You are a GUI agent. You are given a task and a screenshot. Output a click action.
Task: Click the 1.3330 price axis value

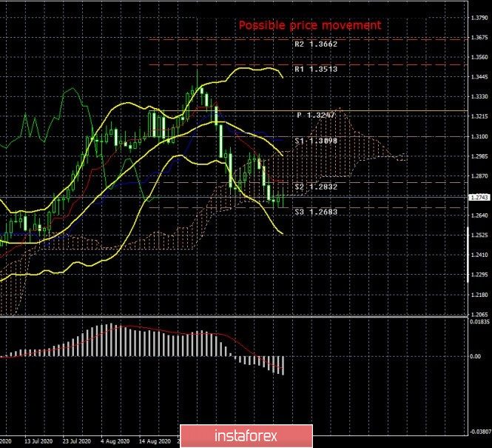(x=479, y=97)
